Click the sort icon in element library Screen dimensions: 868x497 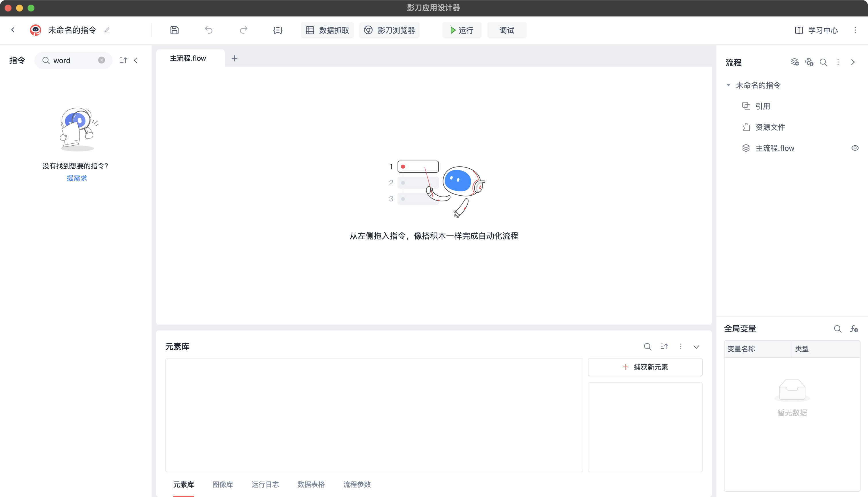(x=664, y=347)
